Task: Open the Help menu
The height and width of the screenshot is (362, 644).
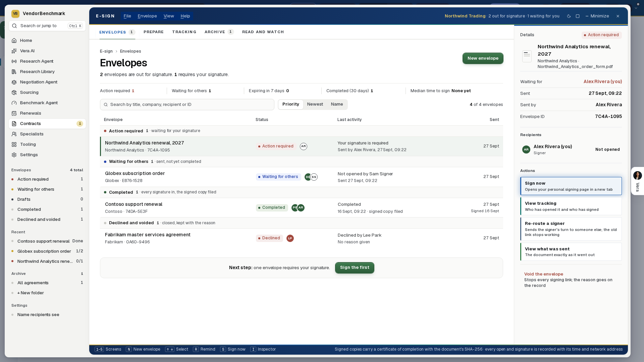Action: pos(185,16)
